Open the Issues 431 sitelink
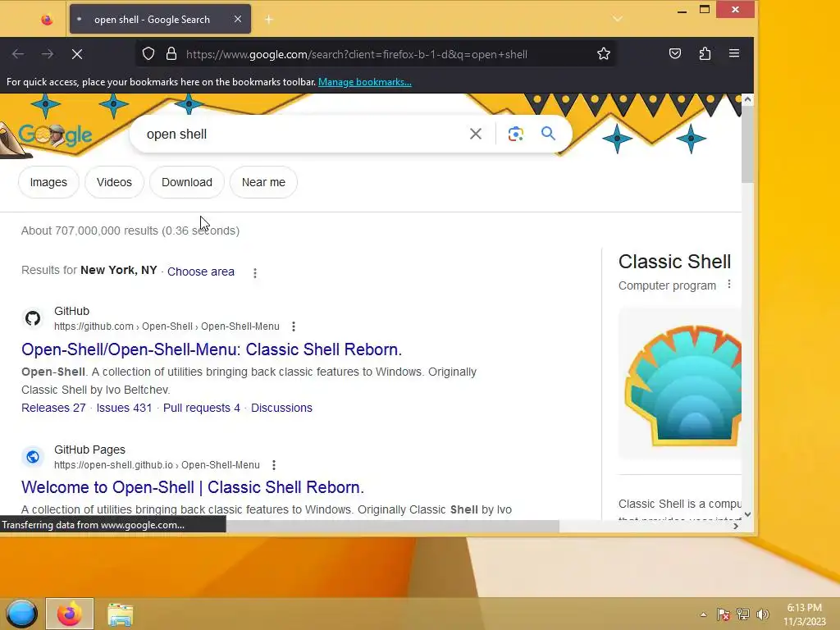The height and width of the screenshot is (630, 840). pos(125,408)
